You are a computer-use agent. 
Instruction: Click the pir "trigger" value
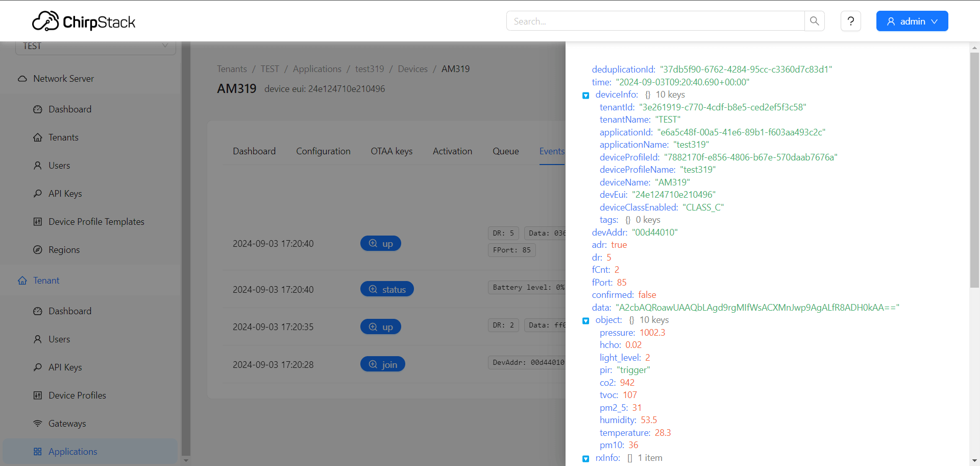point(633,370)
